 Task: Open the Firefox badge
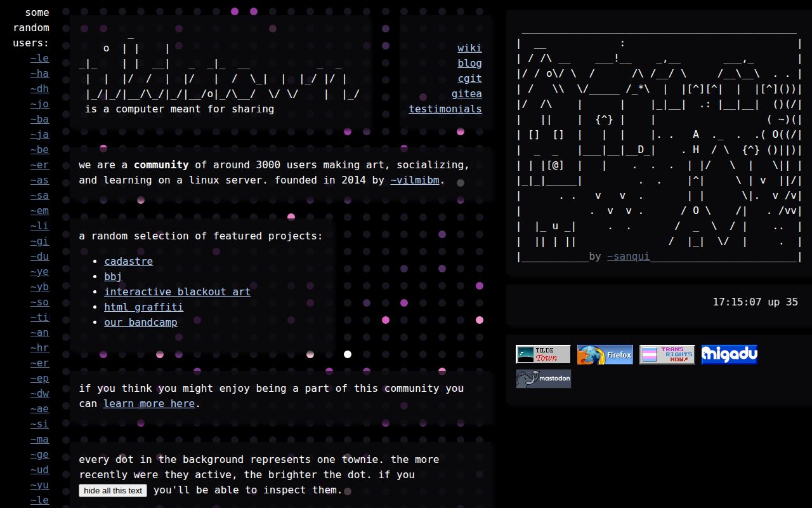(605, 354)
